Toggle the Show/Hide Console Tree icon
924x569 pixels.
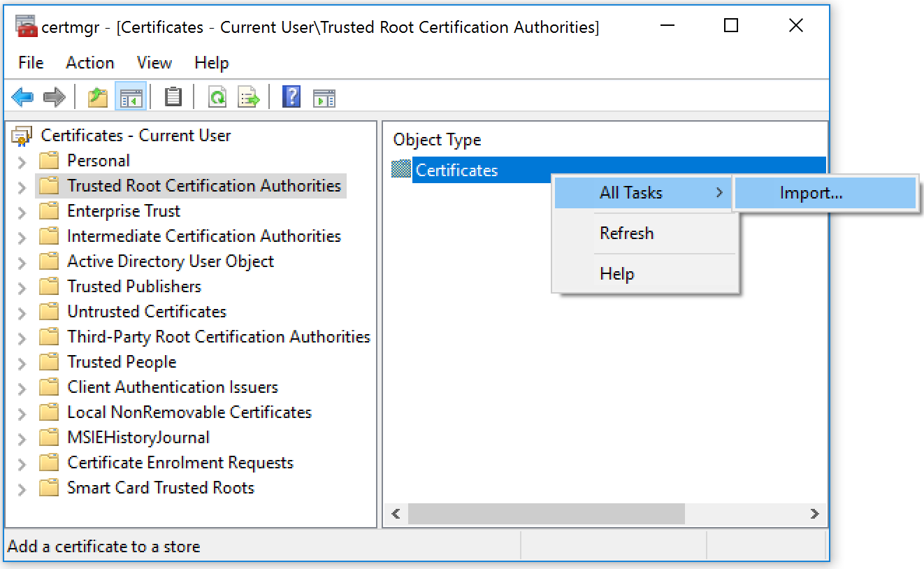tap(131, 96)
